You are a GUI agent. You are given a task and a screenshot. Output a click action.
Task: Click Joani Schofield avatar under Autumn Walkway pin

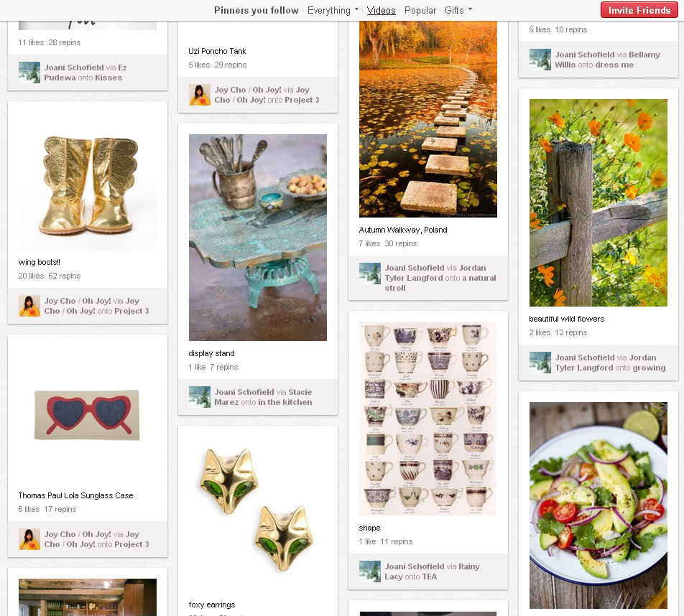(x=369, y=274)
